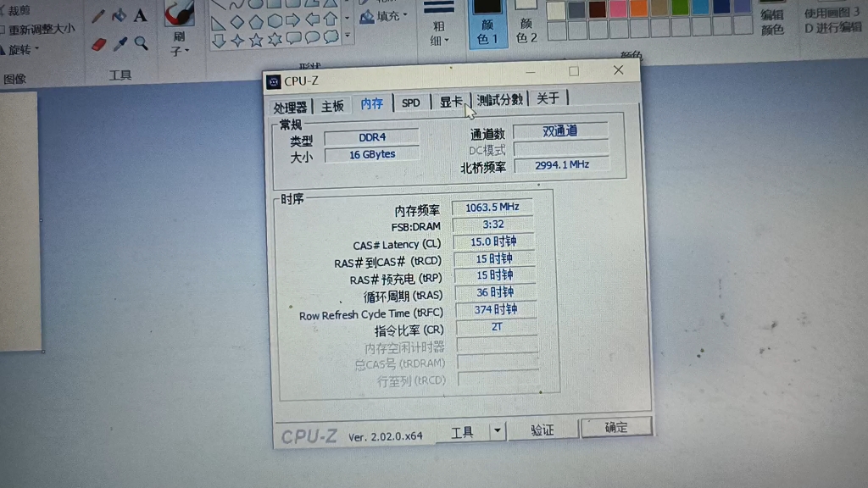Click the 确定 button in CPU-Z
This screenshot has width=868, height=488.
click(x=616, y=428)
